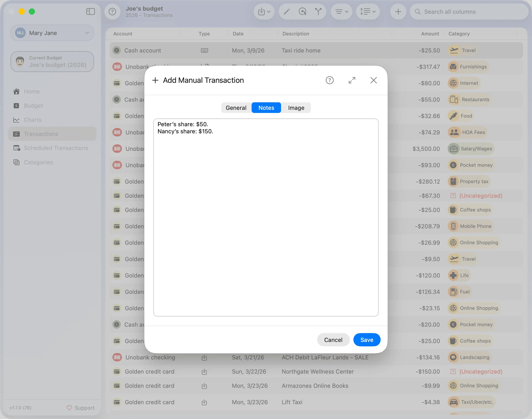532x419 pixels.
Task: Click the Travel category icon on Taxi ride home row
Action: 454,50
